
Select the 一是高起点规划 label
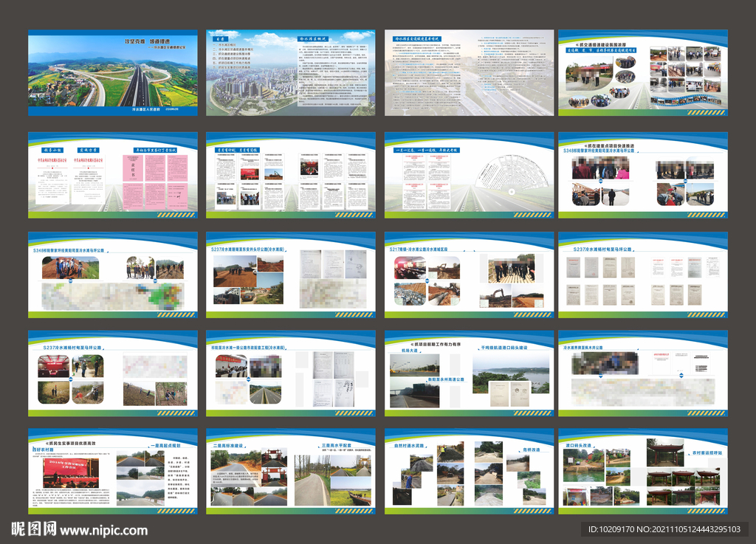[166, 446]
